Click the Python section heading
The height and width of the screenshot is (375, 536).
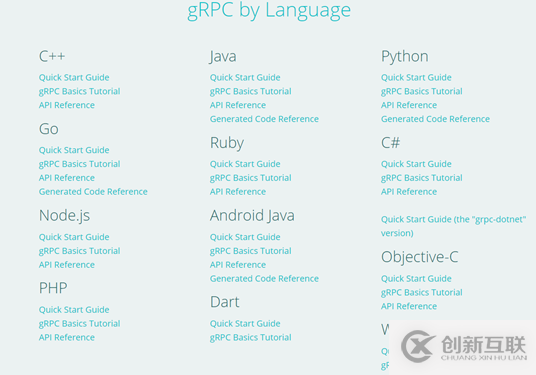(x=405, y=57)
